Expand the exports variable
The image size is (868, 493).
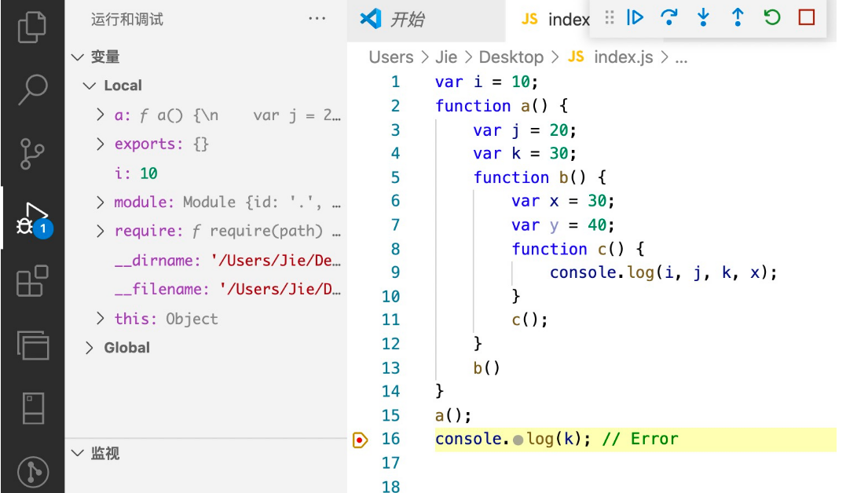click(101, 144)
